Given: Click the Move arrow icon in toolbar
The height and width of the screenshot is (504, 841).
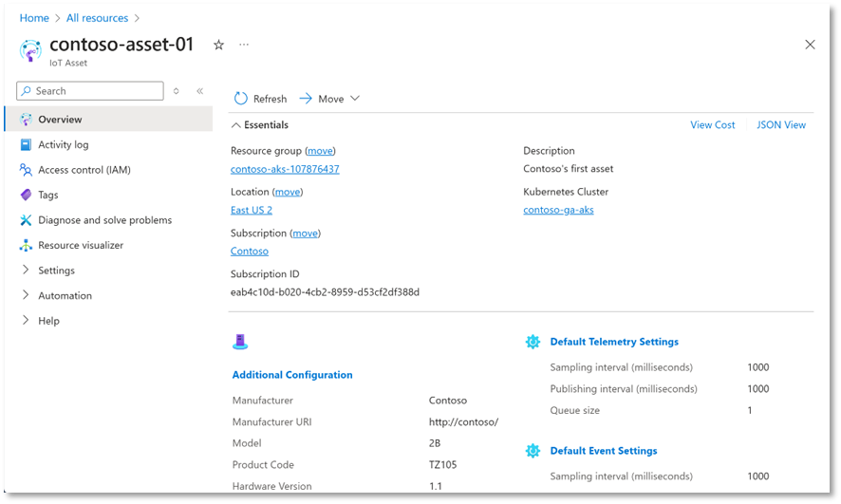Looking at the screenshot, I should coord(306,99).
